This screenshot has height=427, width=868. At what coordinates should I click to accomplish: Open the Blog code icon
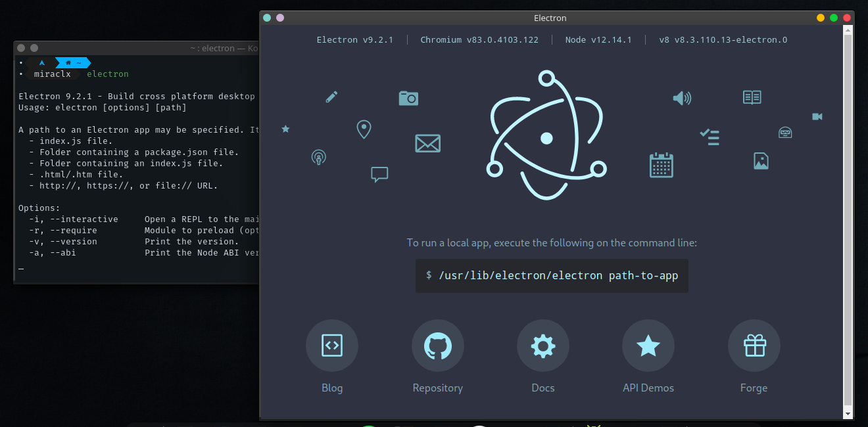click(332, 346)
